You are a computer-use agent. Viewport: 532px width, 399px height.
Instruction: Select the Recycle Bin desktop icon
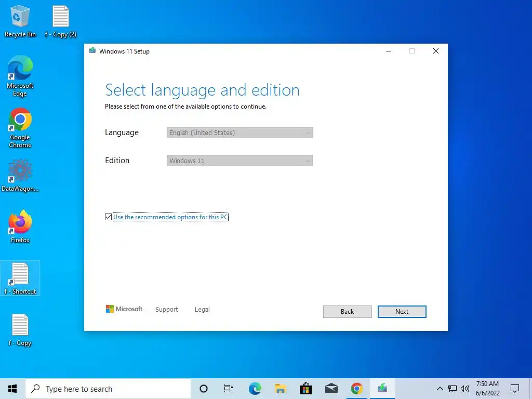pyautogui.click(x=20, y=21)
